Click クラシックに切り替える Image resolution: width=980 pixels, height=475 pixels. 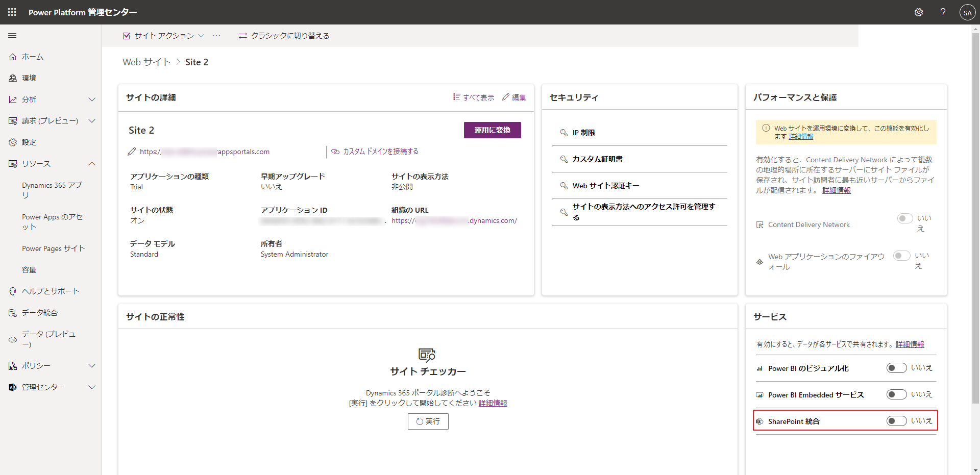point(284,36)
